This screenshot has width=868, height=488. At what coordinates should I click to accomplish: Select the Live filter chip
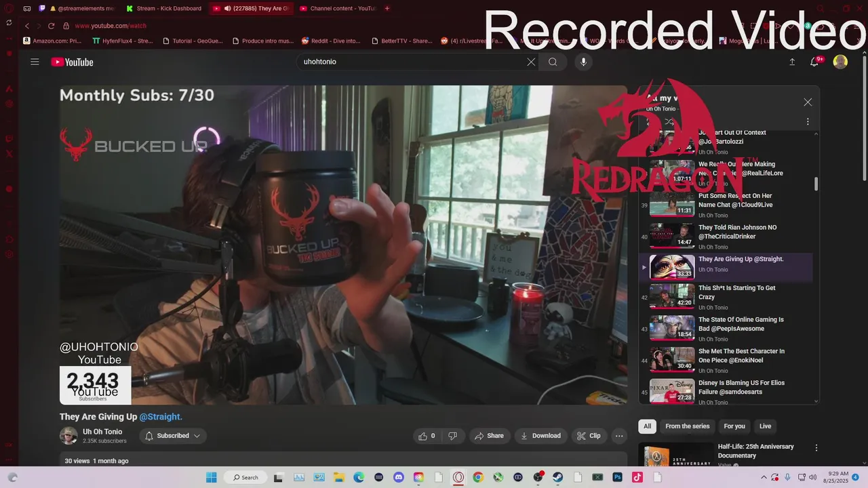tap(765, 426)
